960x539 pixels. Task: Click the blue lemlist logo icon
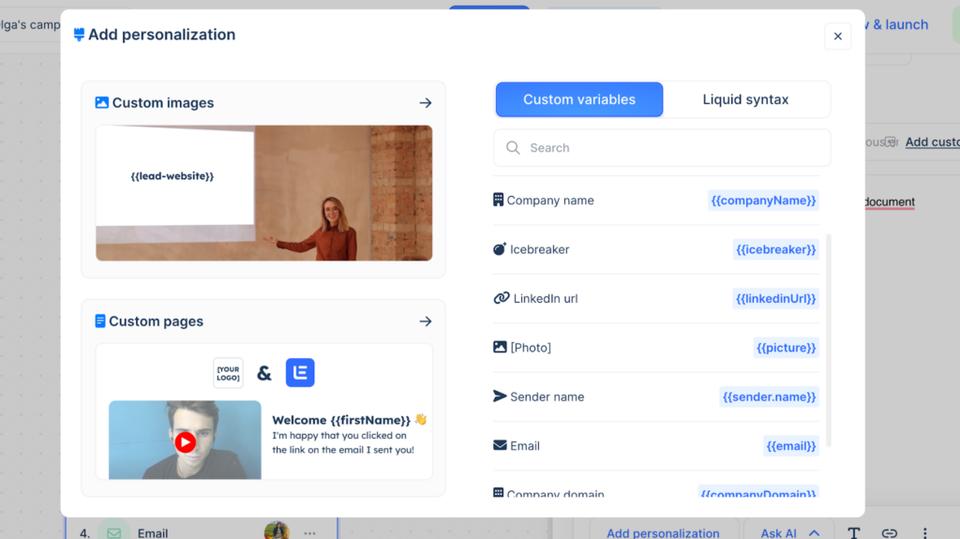click(300, 372)
